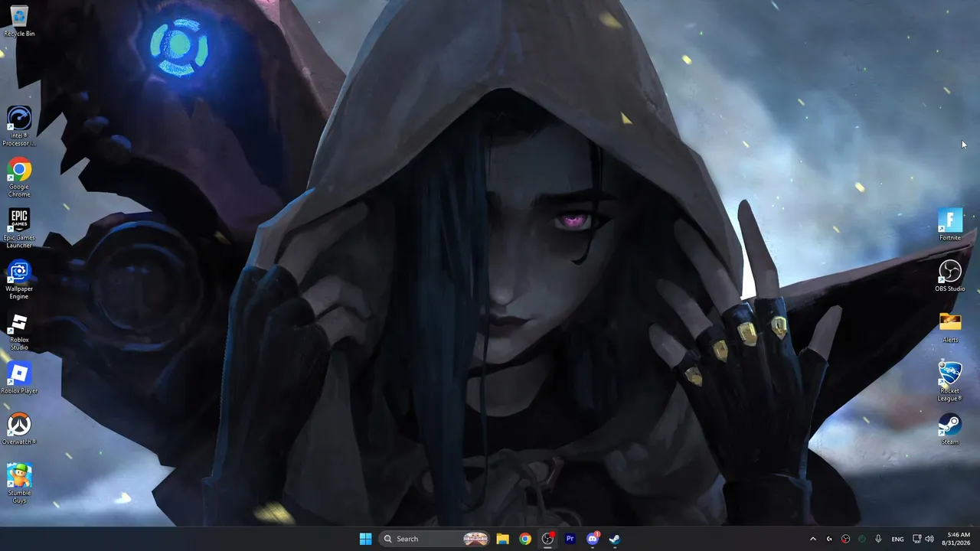980x551 pixels.
Task: Select the Google Chrome desktop shortcut
Action: tap(19, 178)
